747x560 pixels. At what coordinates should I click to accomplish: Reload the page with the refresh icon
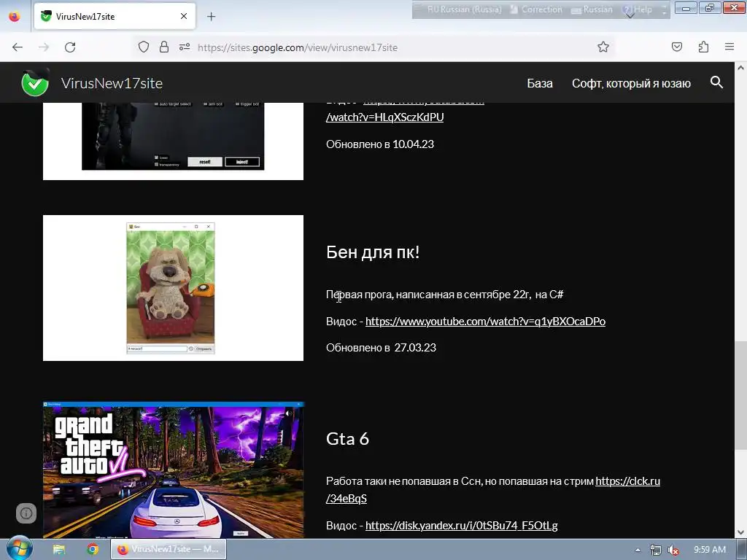coord(70,47)
